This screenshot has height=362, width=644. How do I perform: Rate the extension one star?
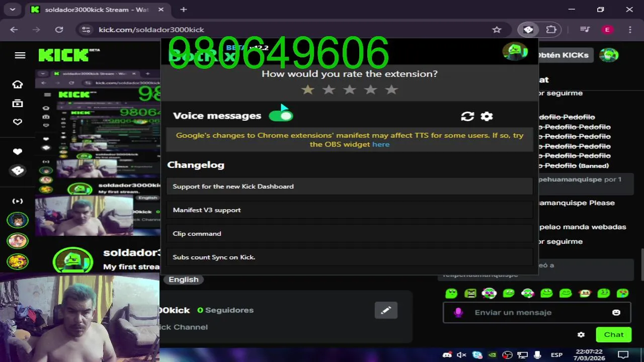(x=307, y=89)
